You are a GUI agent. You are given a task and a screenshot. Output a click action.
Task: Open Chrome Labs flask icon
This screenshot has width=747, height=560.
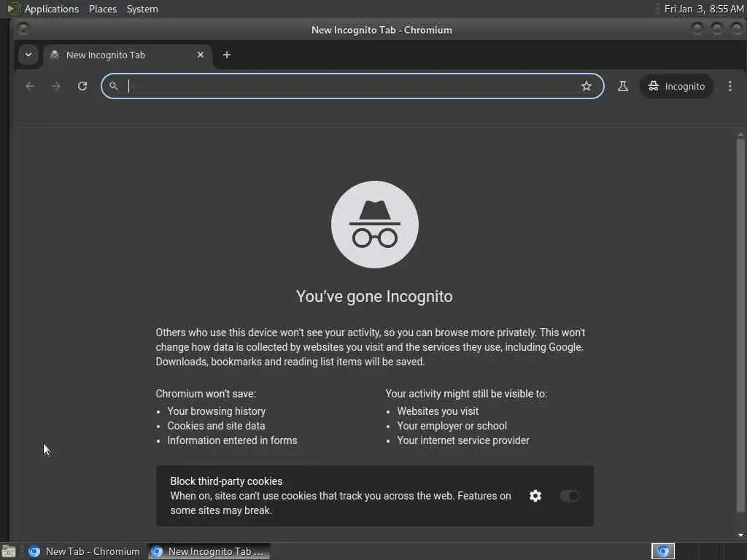tap(623, 86)
